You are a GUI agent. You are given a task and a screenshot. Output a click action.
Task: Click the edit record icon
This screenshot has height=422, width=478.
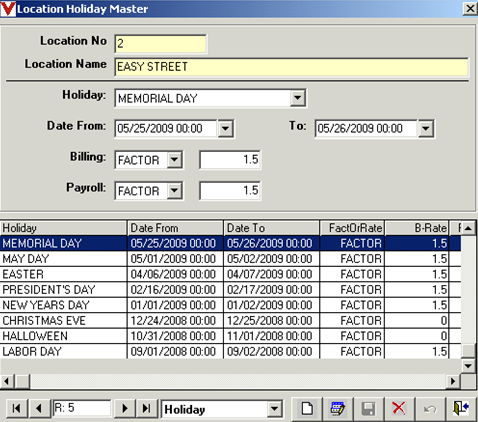pyautogui.click(x=337, y=408)
